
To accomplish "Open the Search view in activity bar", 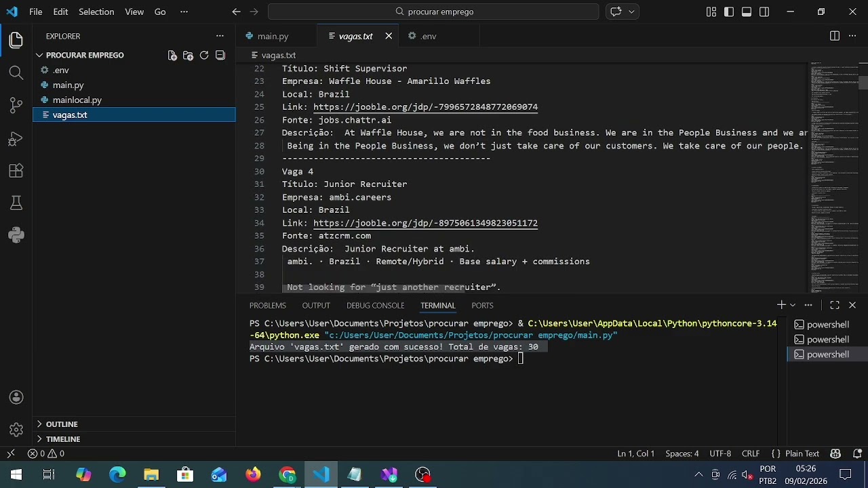I will 16,73.
